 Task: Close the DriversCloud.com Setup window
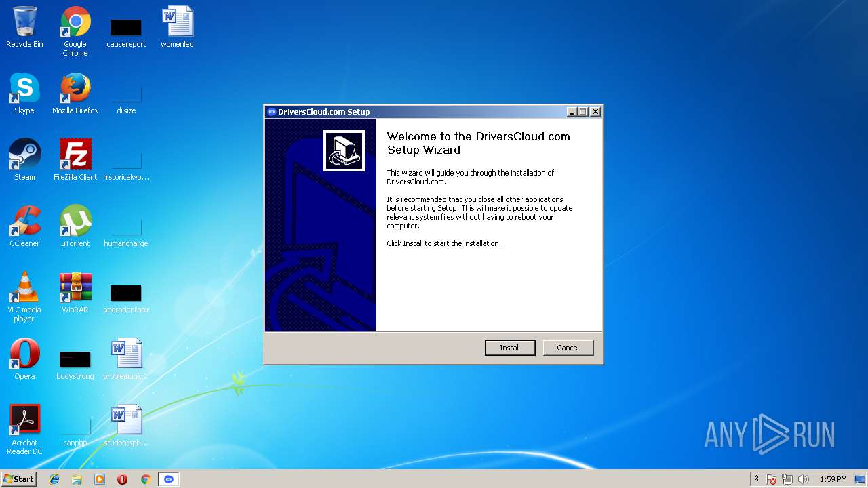click(595, 112)
